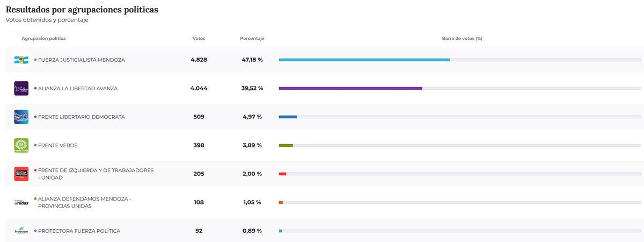This screenshot has height=242, width=644.
Task: Click the Frente Libertario Demócrata logo
Action: 21,117
